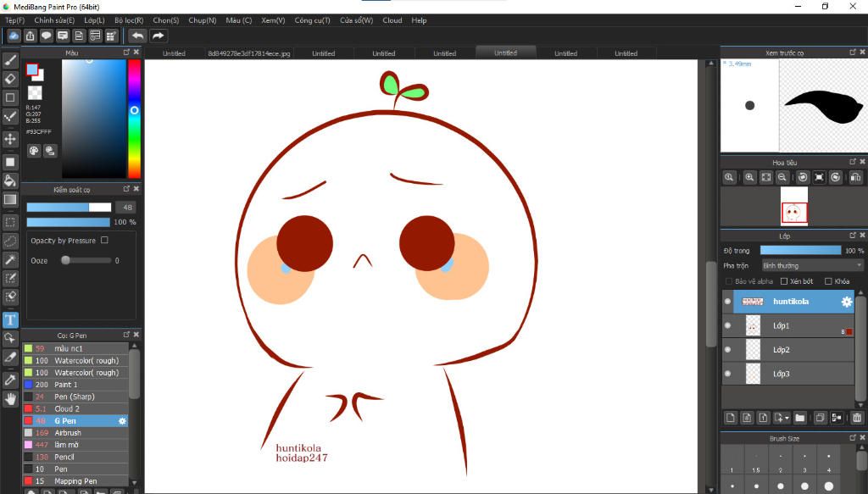This screenshot has height=494, width=868.
Task: Open the Bộ lọc(R) menu
Action: pos(129,20)
